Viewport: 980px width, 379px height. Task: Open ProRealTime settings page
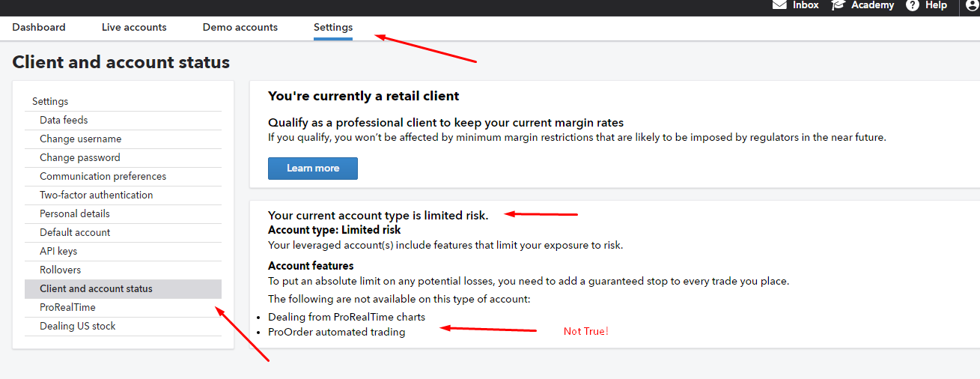67,307
